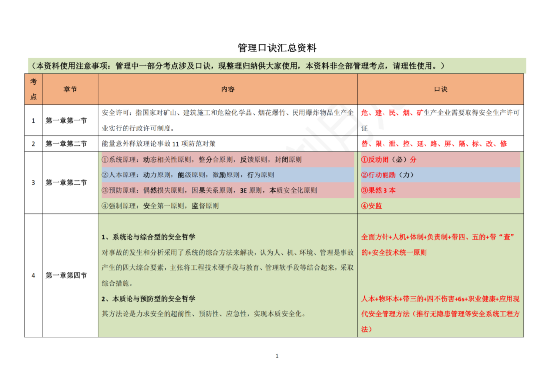Select the 考点 column header cell

(33, 89)
